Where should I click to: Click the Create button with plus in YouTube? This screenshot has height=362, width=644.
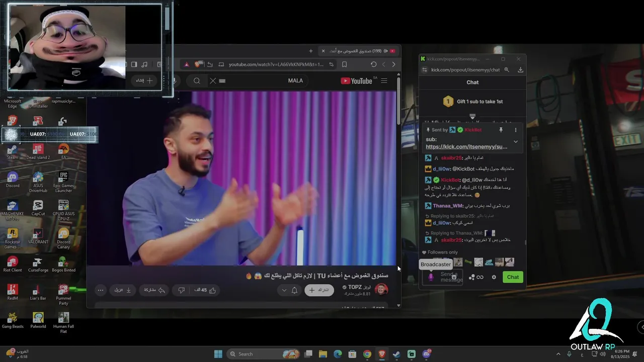click(144, 80)
